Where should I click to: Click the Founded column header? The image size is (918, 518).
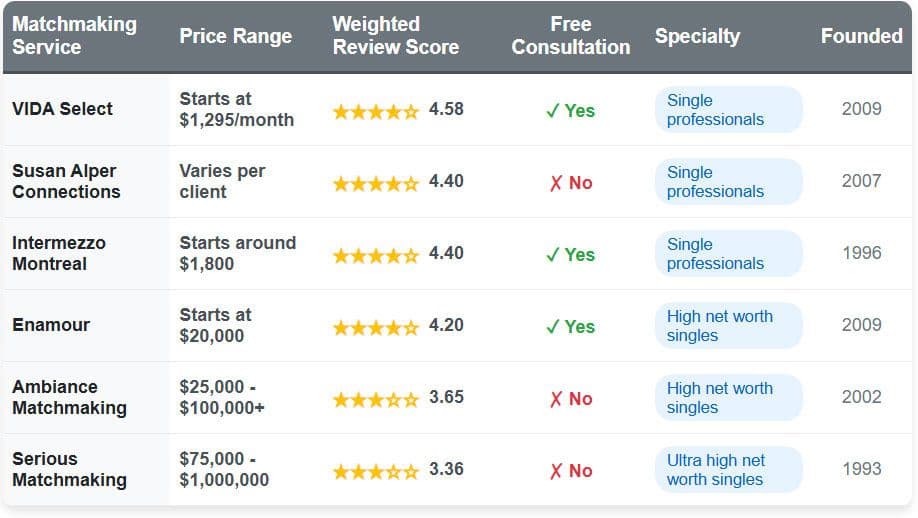861,37
